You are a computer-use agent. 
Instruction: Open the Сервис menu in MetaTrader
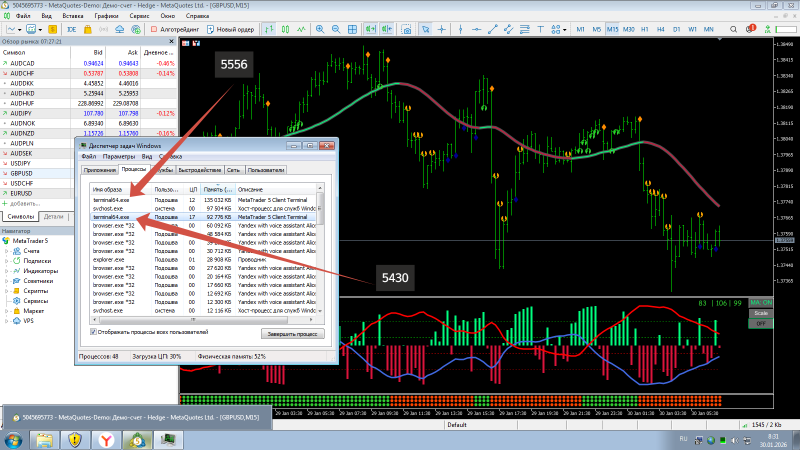[x=139, y=16]
